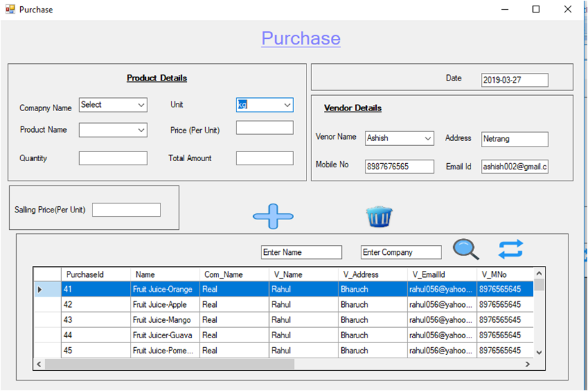
Task: Select the Fruit Juicer-Guava cell
Action: point(165,335)
